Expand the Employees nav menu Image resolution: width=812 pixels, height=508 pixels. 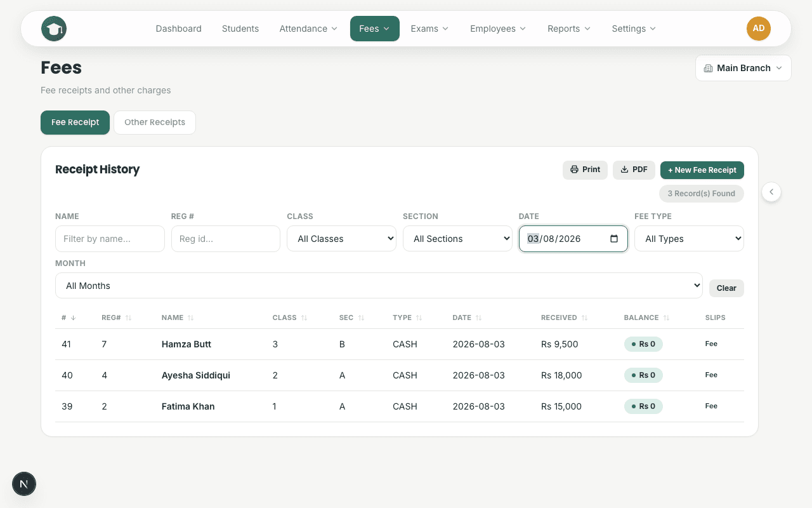(x=498, y=29)
